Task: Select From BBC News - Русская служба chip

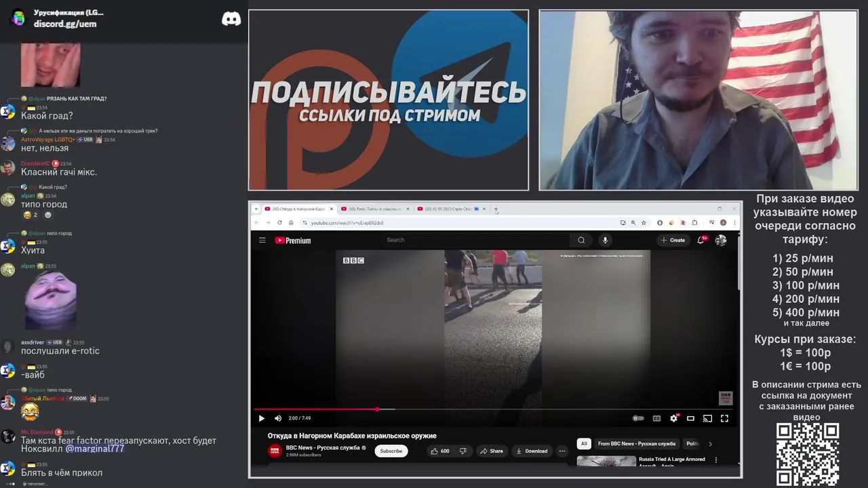Action: point(637,444)
